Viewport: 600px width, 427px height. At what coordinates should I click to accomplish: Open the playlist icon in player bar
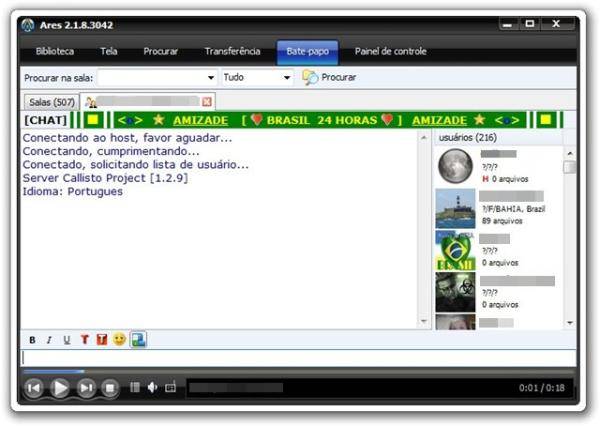(x=135, y=387)
